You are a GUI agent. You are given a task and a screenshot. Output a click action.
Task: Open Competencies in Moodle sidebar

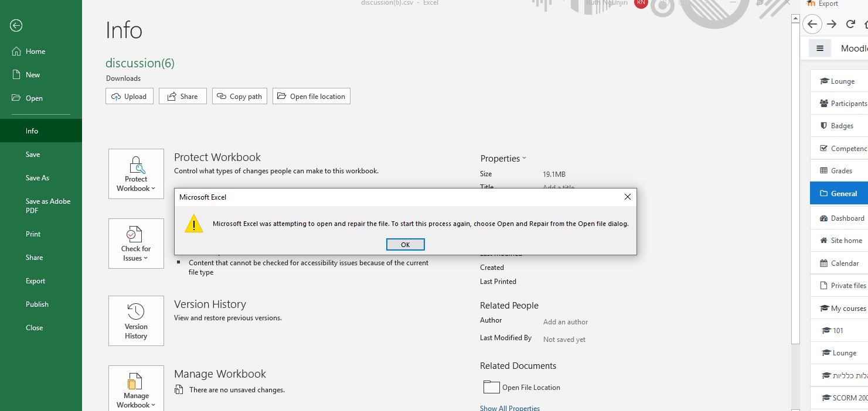click(839, 148)
